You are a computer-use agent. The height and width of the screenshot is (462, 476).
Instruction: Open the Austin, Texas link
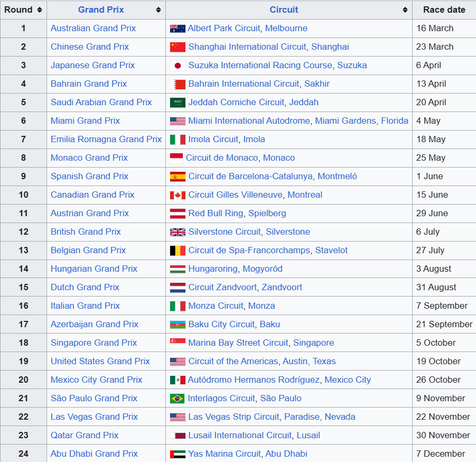(309, 362)
